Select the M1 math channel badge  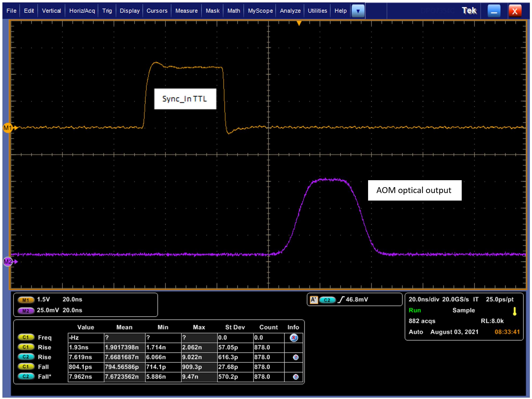pos(25,300)
